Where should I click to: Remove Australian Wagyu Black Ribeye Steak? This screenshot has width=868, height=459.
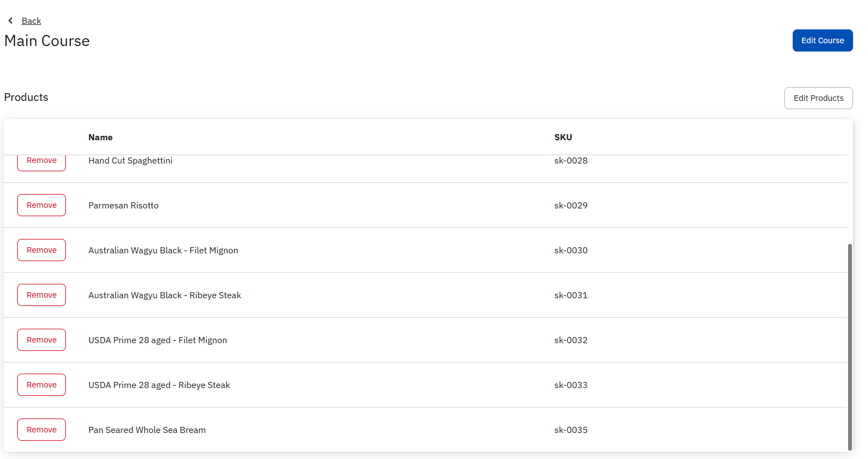pos(42,295)
